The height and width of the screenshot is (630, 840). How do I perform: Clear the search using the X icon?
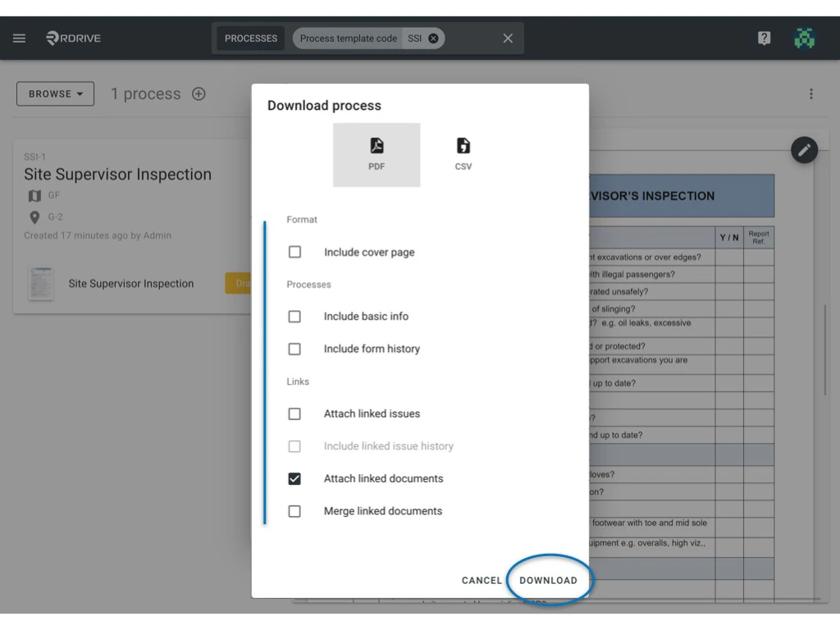point(507,38)
